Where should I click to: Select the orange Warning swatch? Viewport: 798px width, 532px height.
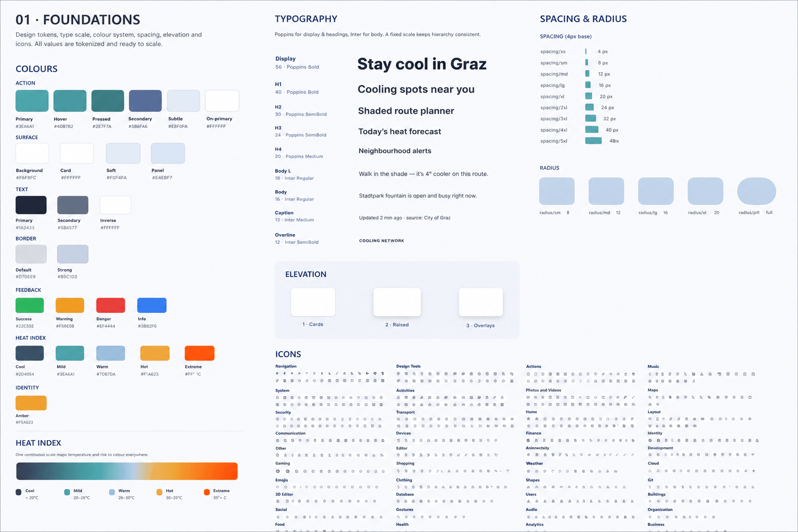coord(70,305)
